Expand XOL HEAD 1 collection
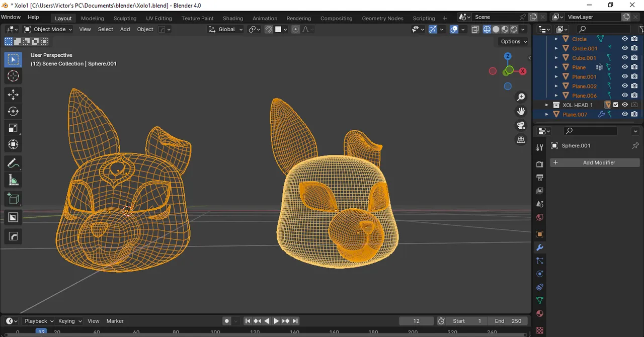644x337 pixels. pyautogui.click(x=547, y=105)
